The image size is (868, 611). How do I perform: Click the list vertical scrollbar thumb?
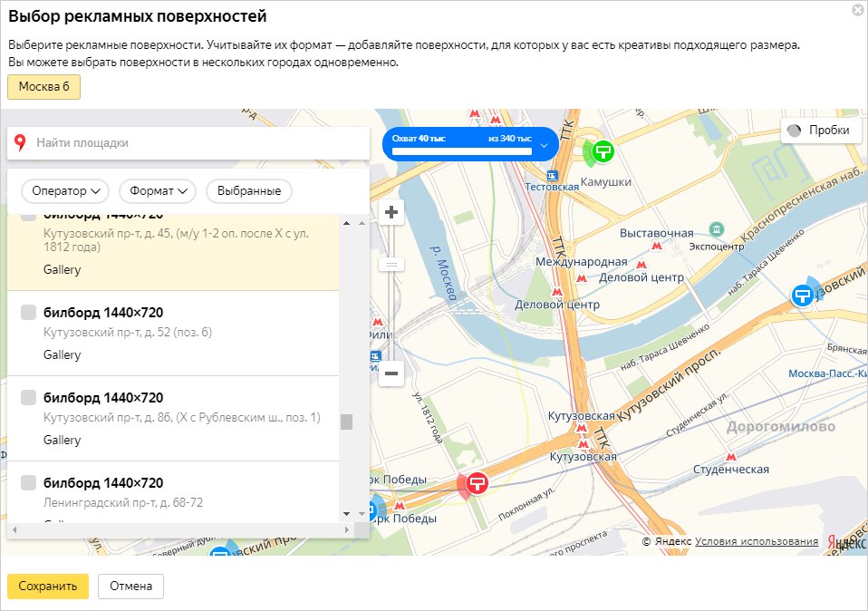346,422
